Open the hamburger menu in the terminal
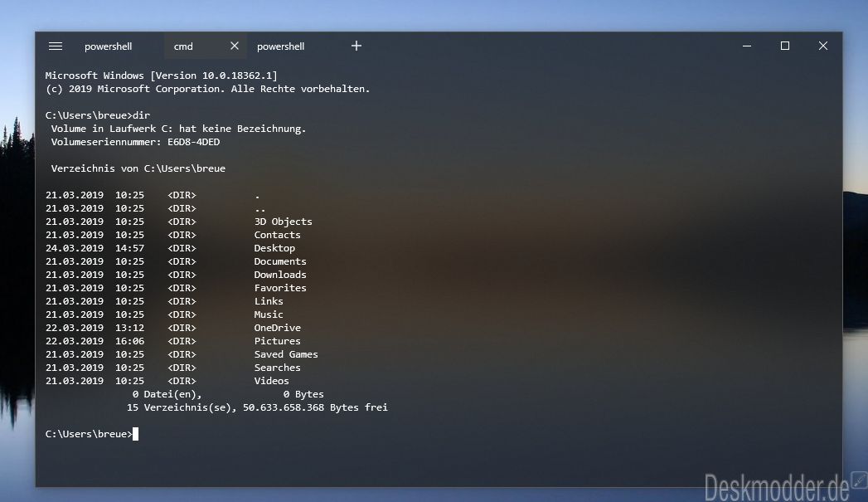Screen dimensions: 868x502 (x=56, y=46)
